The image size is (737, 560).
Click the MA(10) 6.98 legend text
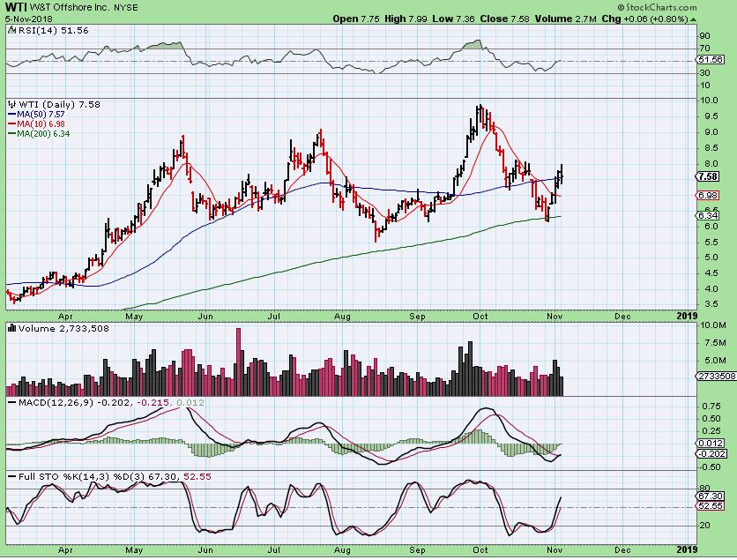click(x=41, y=124)
